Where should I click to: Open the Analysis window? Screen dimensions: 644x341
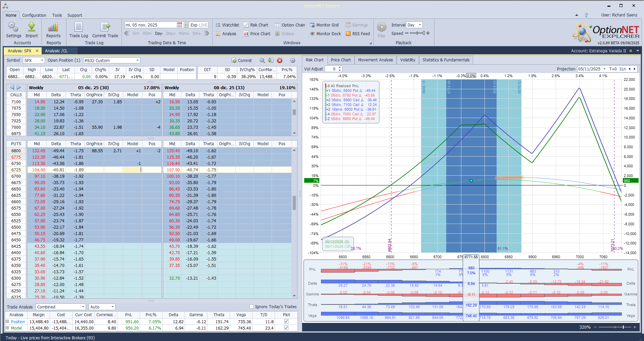pyautogui.click(x=226, y=34)
